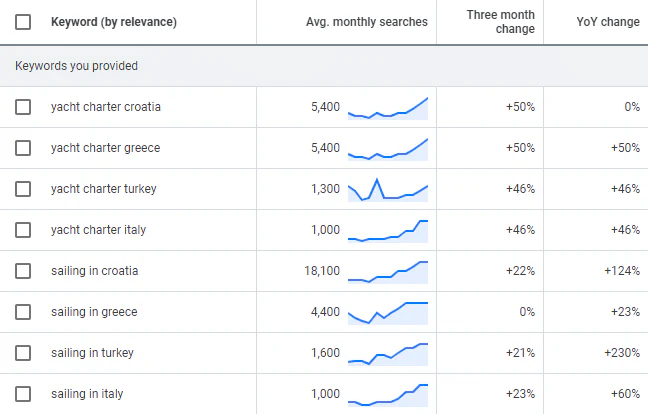This screenshot has height=414, width=648.
Task: Click the 1,600 monthly searches value
Action: tap(325, 353)
